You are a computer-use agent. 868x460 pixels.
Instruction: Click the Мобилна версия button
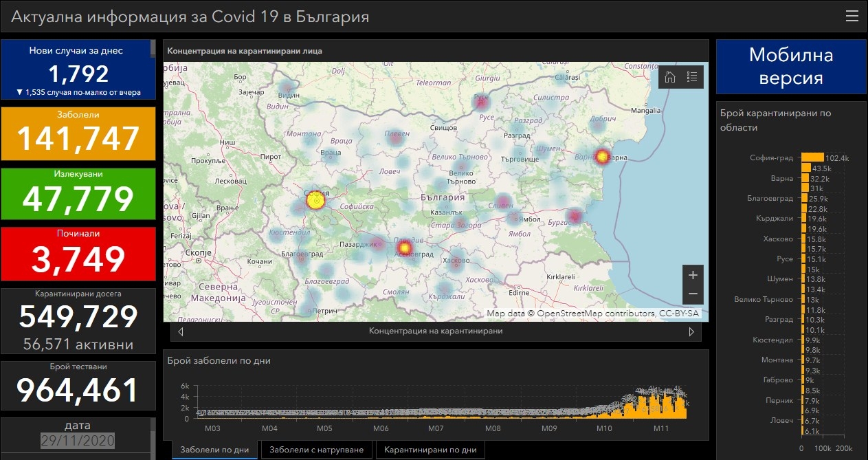[x=790, y=67]
